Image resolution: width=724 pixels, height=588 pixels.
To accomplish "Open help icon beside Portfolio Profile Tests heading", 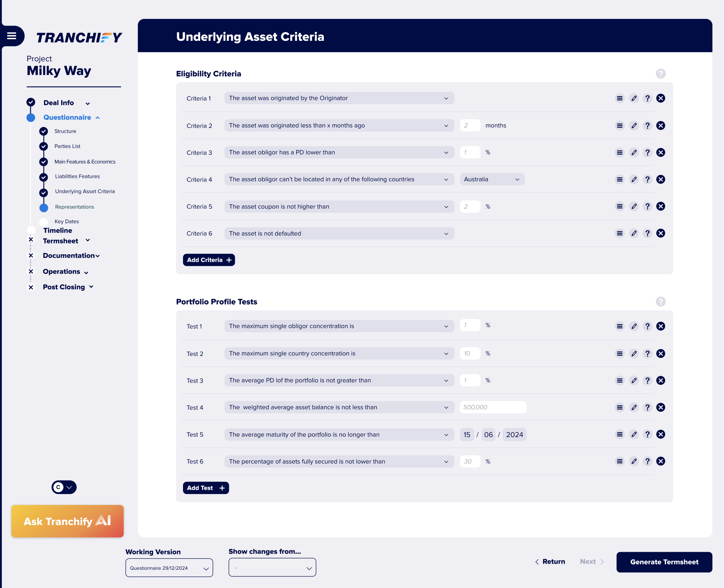I will click(x=660, y=302).
